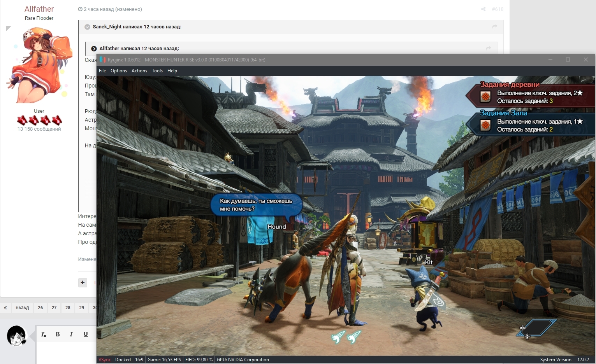The image size is (596, 364).
Task: Click the "Как думаешь, ты сможешь мне помочь?" speech bubble
Action: click(x=256, y=205)
